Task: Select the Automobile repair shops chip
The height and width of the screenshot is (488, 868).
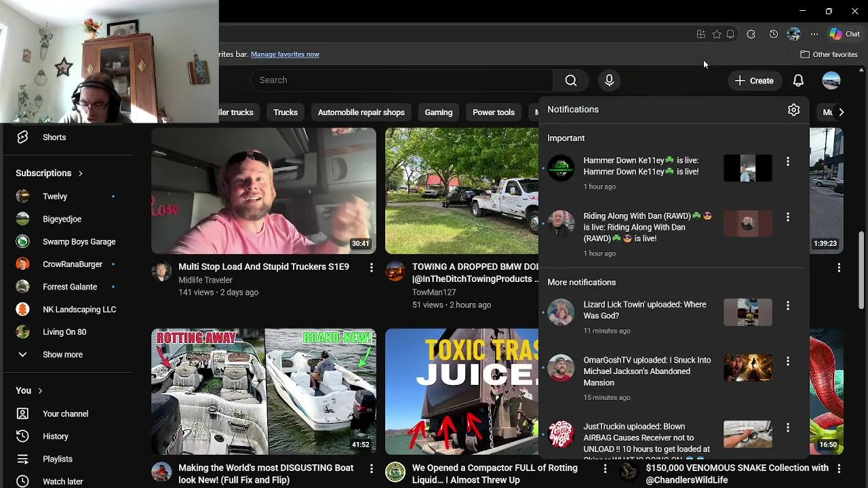Action: [361, 113]
